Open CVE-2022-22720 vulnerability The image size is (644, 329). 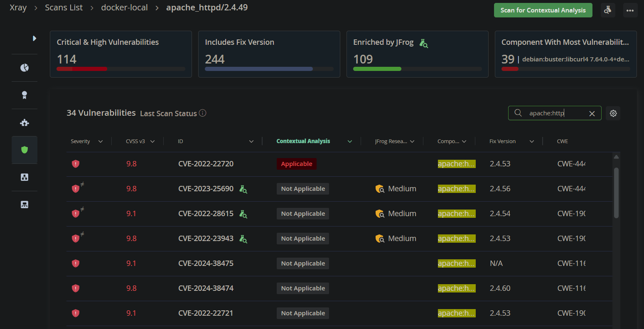click(x=206, y=164)
